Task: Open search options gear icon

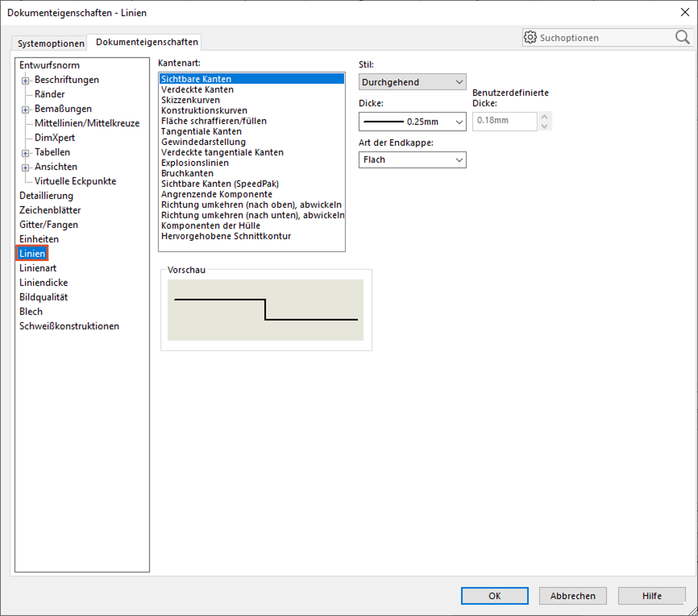Action: coord(530,37)
